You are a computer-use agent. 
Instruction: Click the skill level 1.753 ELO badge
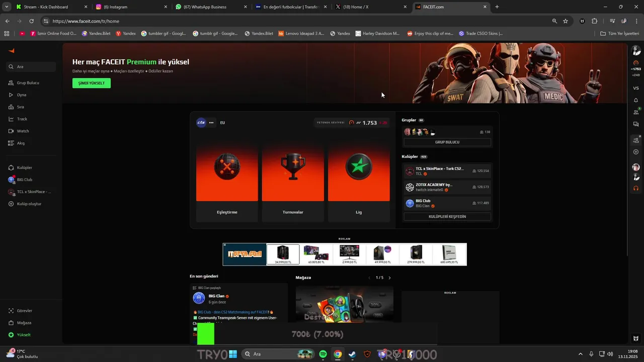[x=351, y=123]
